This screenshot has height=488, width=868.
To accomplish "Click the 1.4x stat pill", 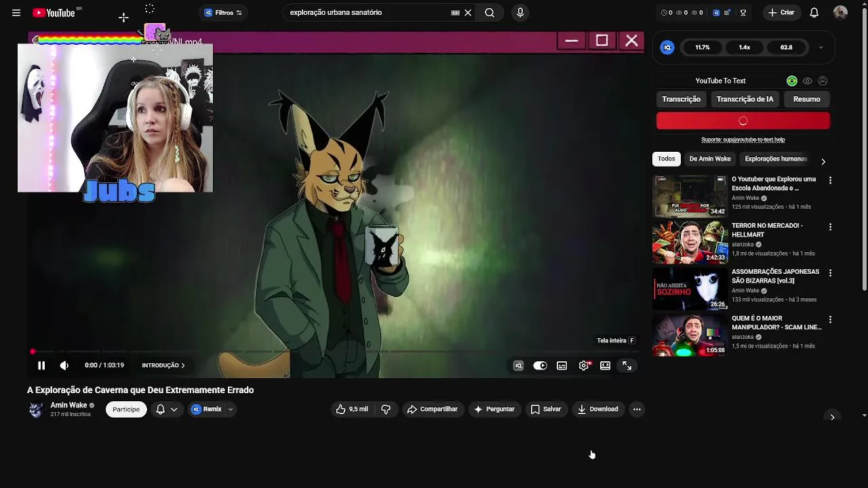I will click(745, 47).
